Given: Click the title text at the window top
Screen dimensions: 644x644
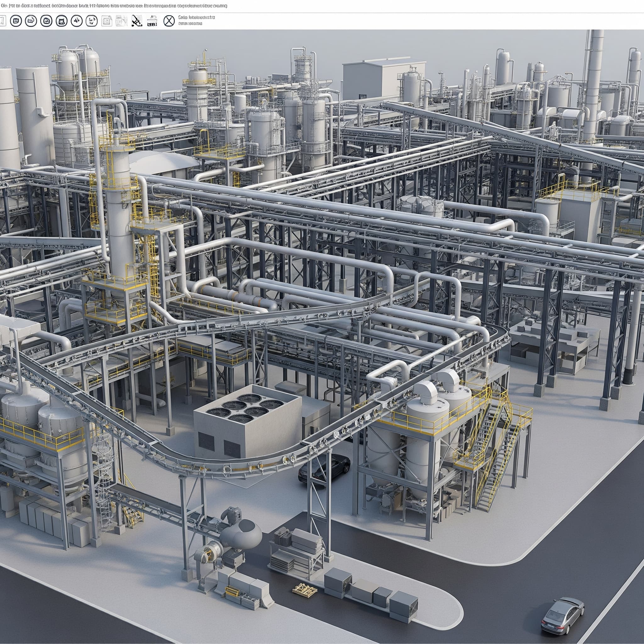Looking at the screenshot, I should [113, 6].
